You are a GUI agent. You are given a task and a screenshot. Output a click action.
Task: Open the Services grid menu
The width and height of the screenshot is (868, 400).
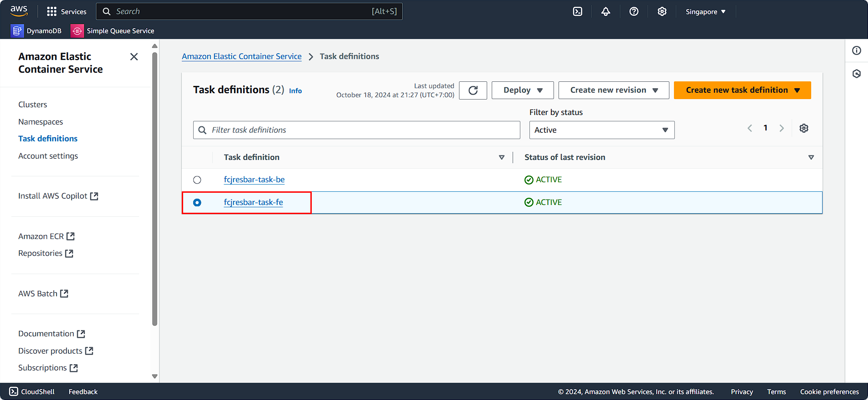(67, 11)
